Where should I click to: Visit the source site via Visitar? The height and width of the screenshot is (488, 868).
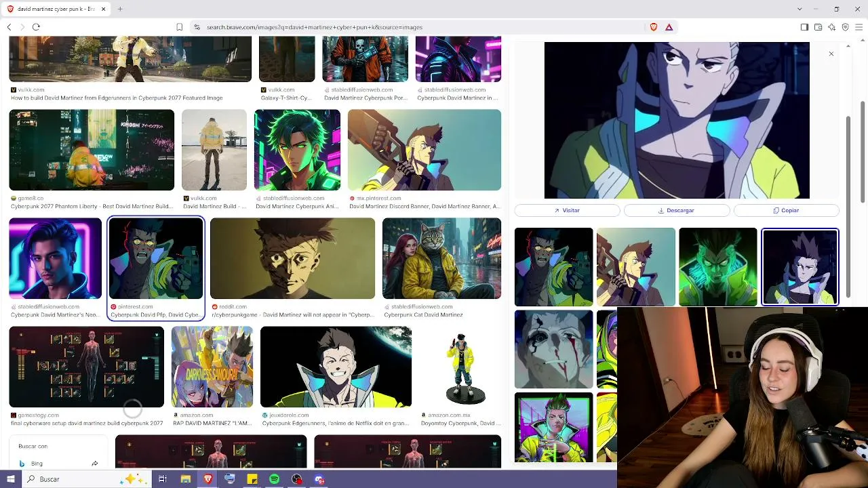point(567,211)
